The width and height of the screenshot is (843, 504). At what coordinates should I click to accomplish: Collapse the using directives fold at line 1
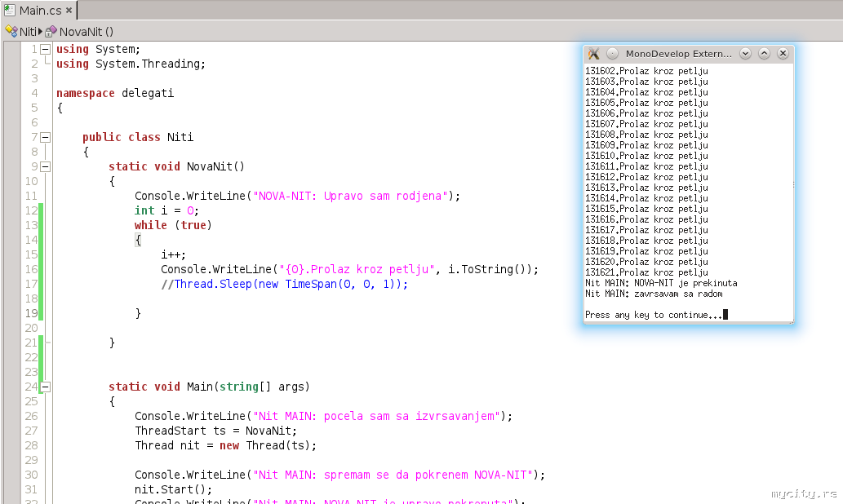coord(45,49)
